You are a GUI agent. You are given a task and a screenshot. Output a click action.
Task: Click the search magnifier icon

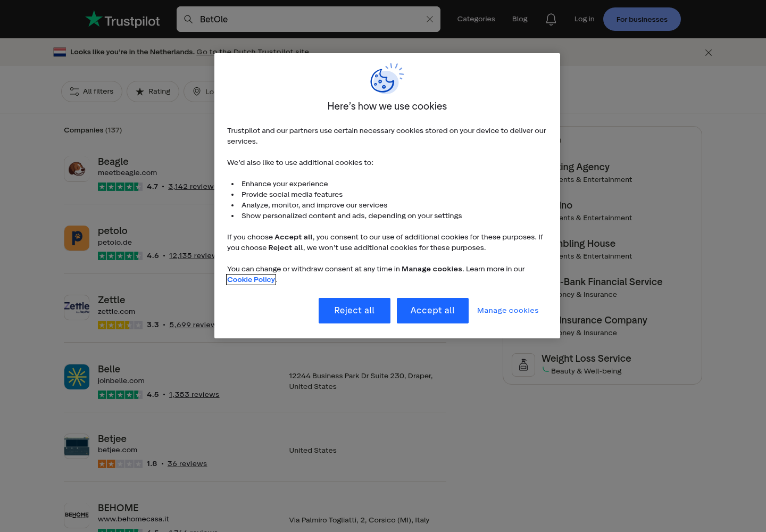(x=188, y=19)
